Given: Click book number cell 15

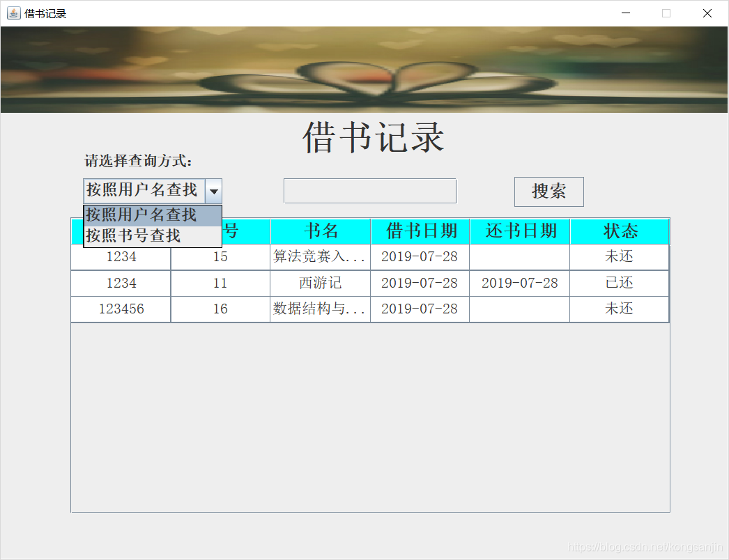Looking at the screenshot, I should (x=220, y=257).
